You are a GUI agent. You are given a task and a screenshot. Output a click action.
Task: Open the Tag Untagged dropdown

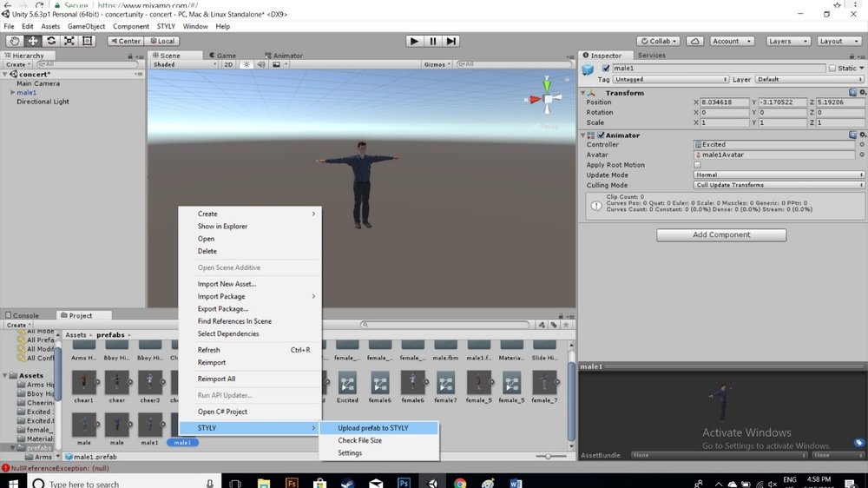pos(671,79)
